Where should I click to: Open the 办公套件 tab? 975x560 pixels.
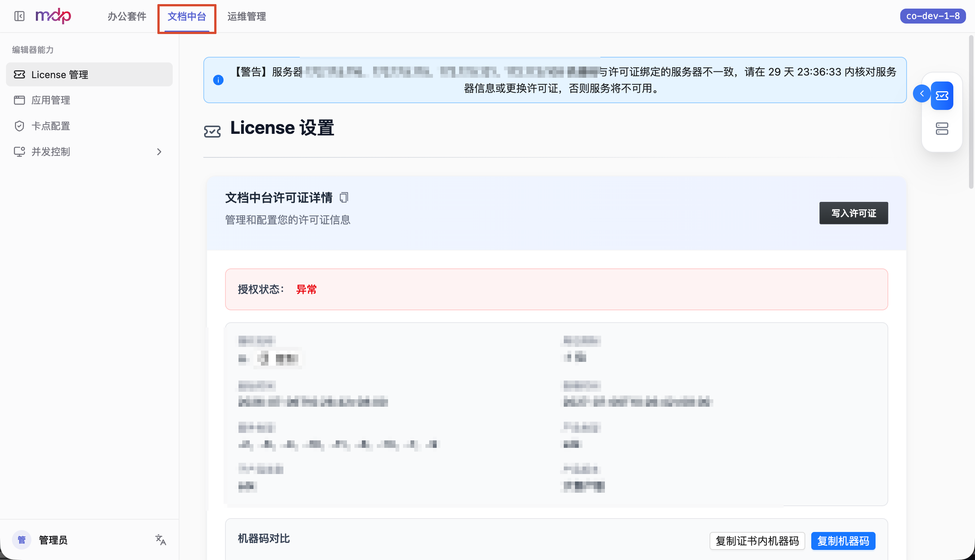(x=127, y=16)
